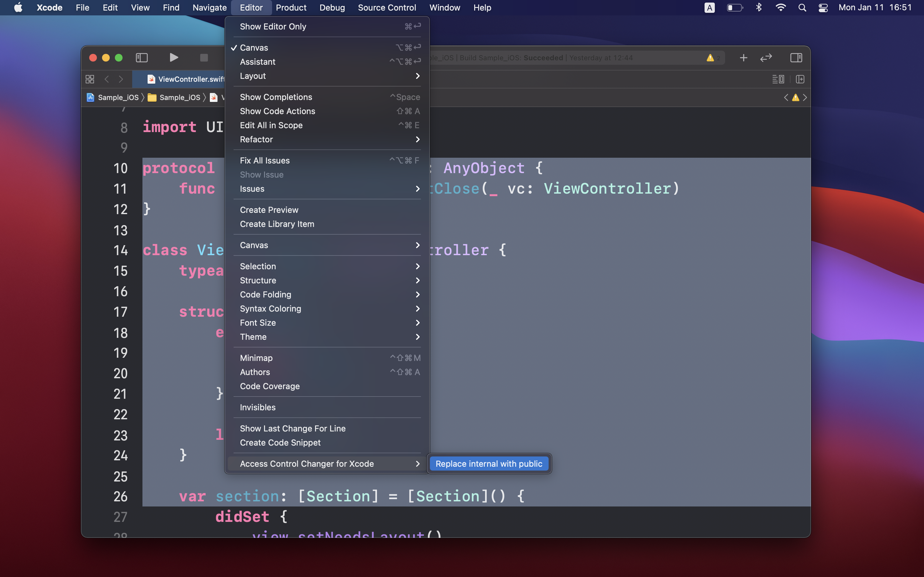This screenshot has width=924, height=577.
Task: Open the code review arrows icon
Action: [x=766, y=58]
